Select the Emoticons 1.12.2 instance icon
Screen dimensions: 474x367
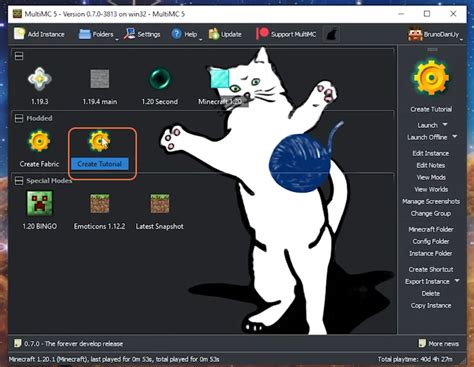click(100, 204)
